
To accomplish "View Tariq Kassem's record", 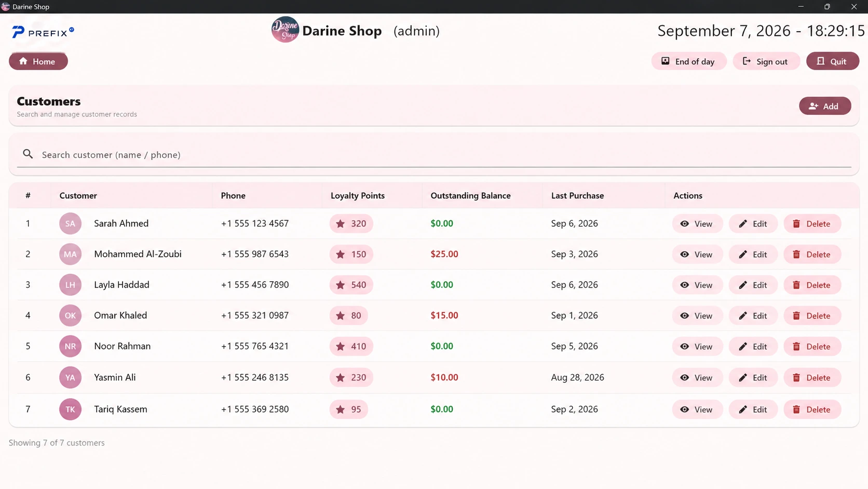I will 697,409.
